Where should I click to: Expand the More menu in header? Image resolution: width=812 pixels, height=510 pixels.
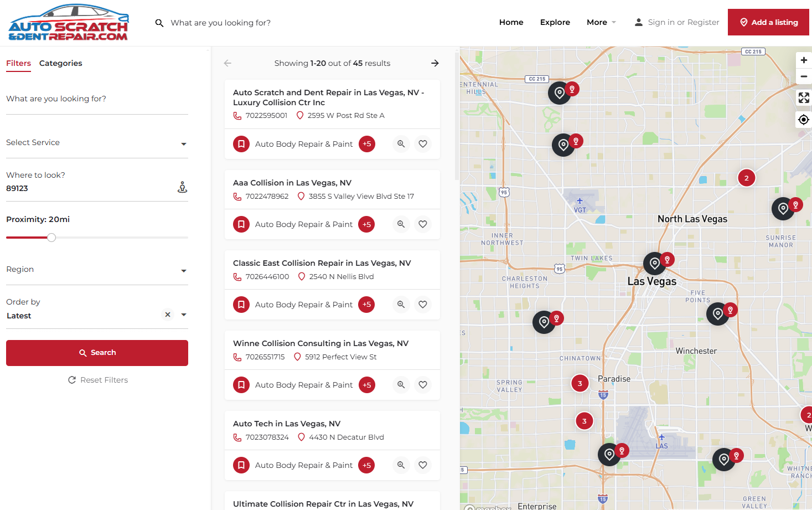pyautogui.click(x=601, y=22)
